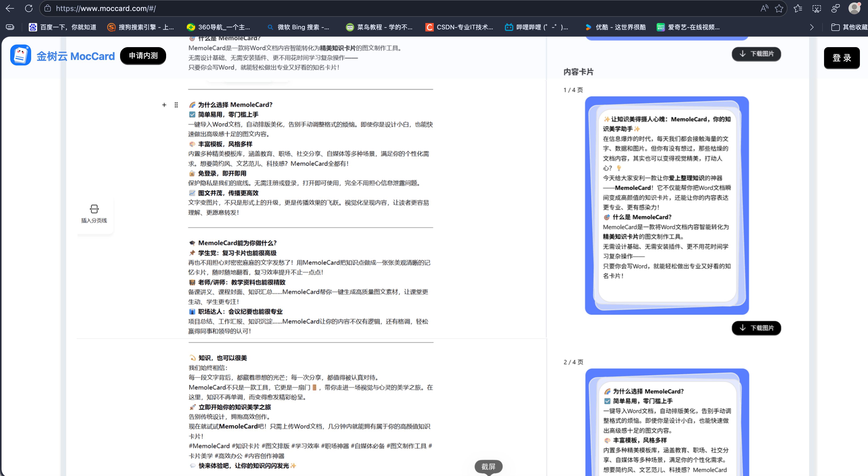Viewport: 868px width, 476px height.
Task: Click editor line 立即开始你的知识美学之旅
Action: 230,407
